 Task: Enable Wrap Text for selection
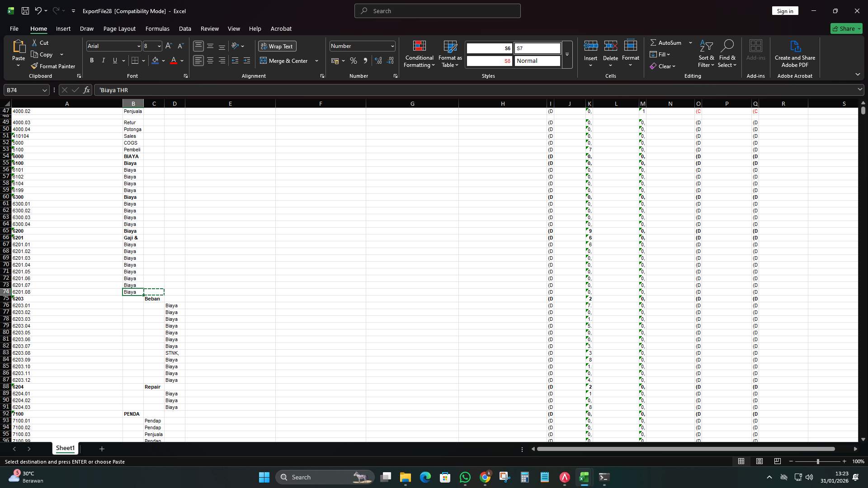[x=277, y=46]
